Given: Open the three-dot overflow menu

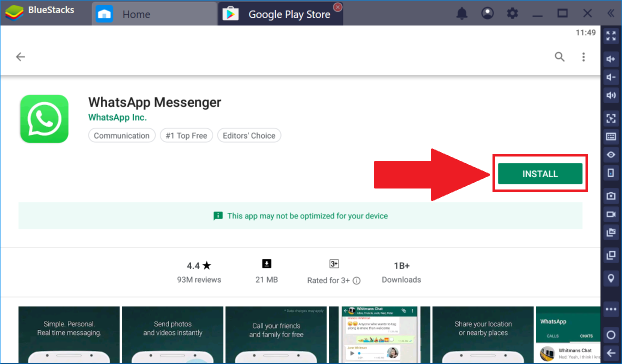Looking at the screenshot, I should 583,57.
